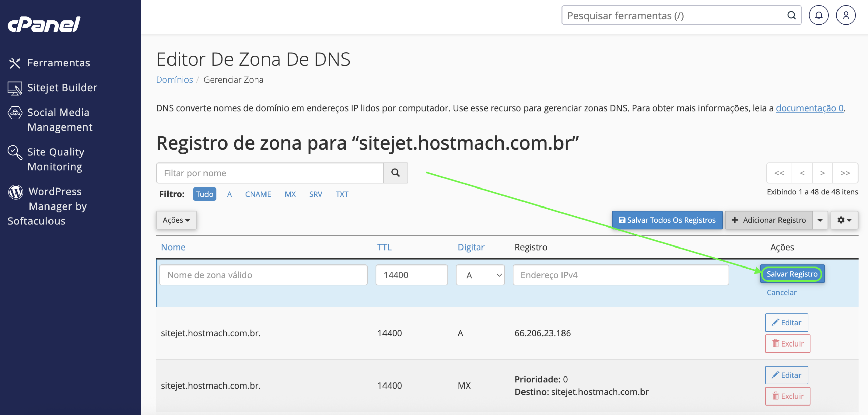Edit the MX record row

786,375
